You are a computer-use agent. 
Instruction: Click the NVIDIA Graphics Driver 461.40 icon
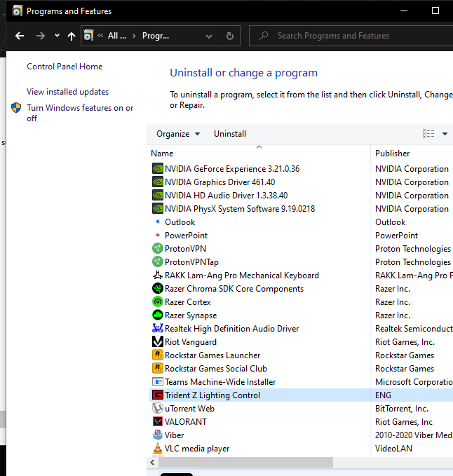158,182
